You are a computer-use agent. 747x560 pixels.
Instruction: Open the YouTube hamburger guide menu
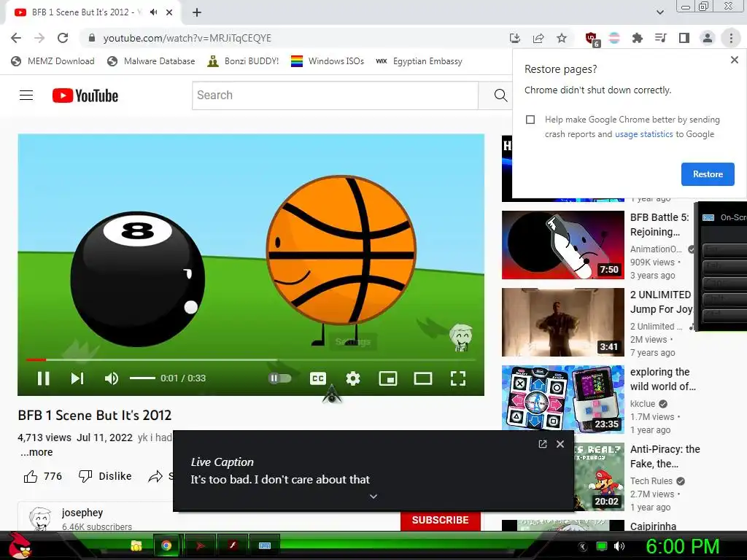pos(26,96)
